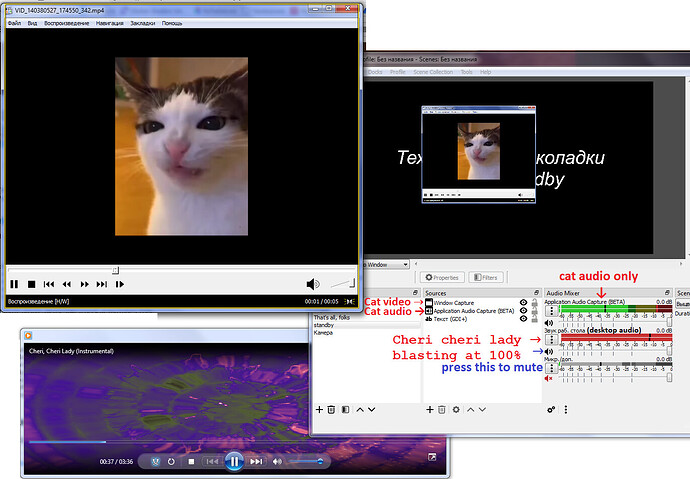Open the Docks menu in OBS

[x=375, y=72]
